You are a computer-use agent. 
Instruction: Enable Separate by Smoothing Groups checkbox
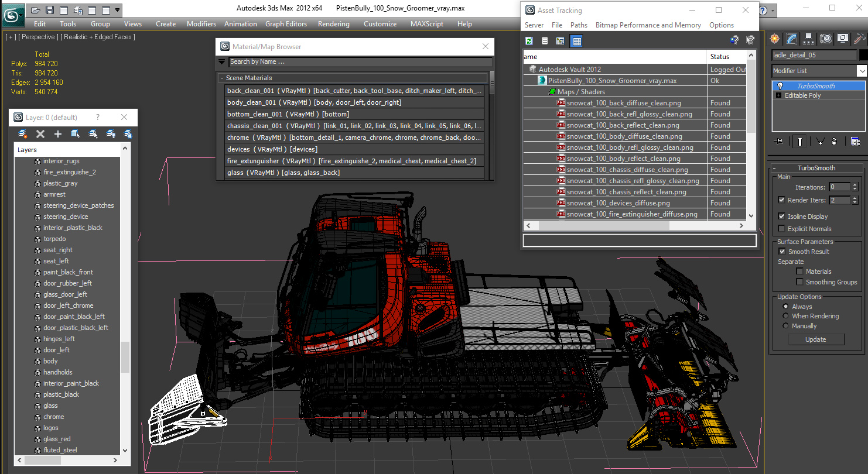tap(799, 282)
